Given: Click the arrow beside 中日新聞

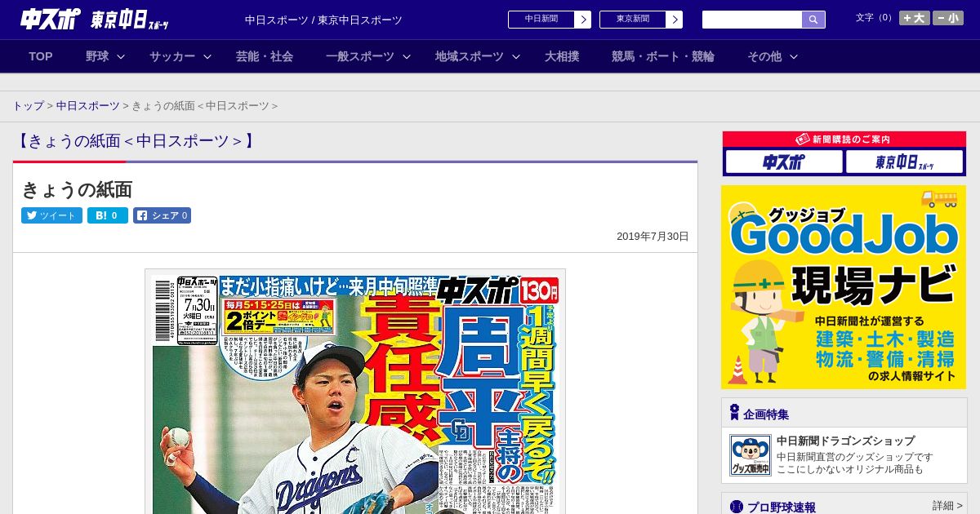Looking at the screenshot, I should tap(582, 20).
